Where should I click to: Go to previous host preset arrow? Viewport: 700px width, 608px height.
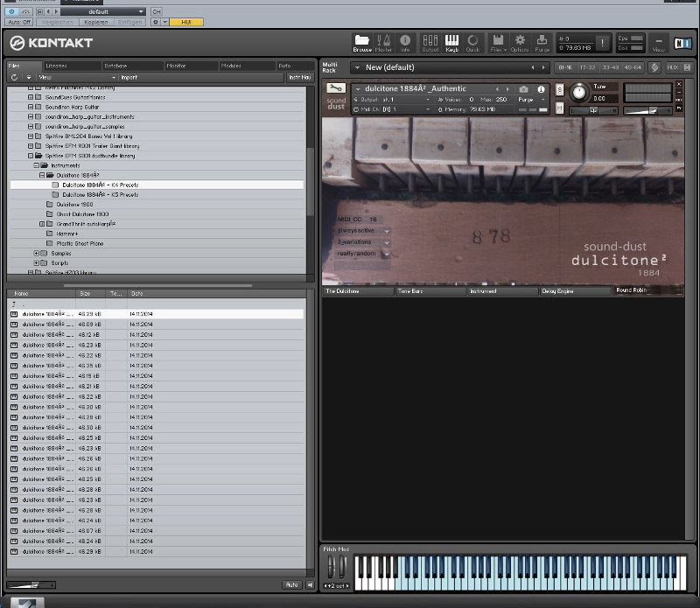point(48,11)
